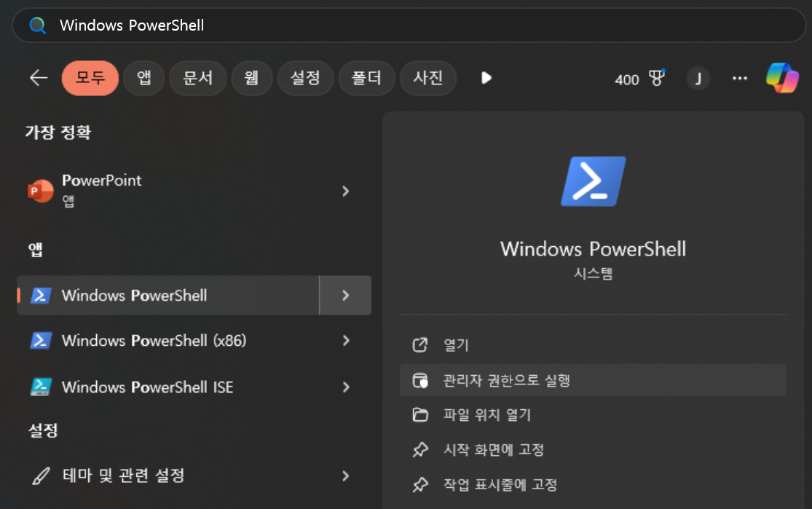Select the 모두 filter tab
812x509 pixels.
tap(90, 78)
